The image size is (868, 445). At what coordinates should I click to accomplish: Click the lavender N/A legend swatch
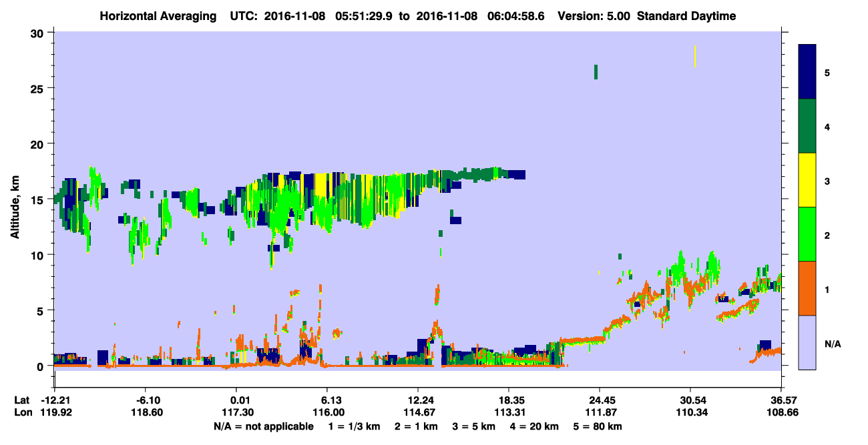807,342
